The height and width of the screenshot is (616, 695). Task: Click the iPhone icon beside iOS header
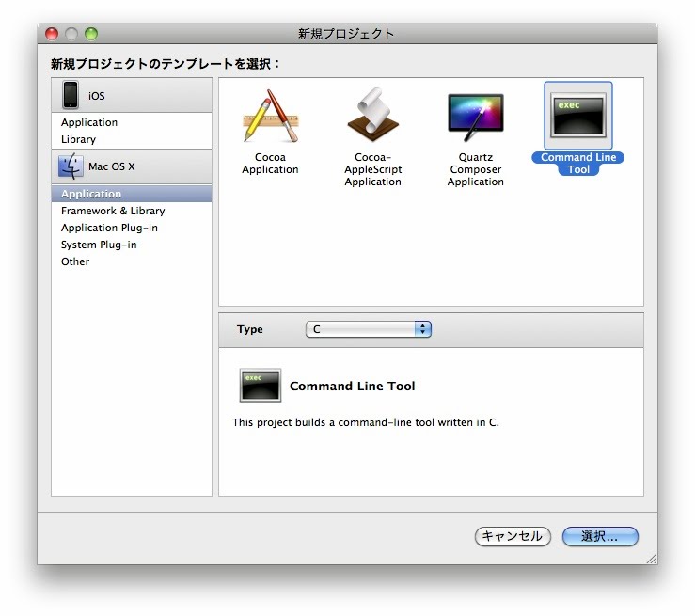[71, 95]
